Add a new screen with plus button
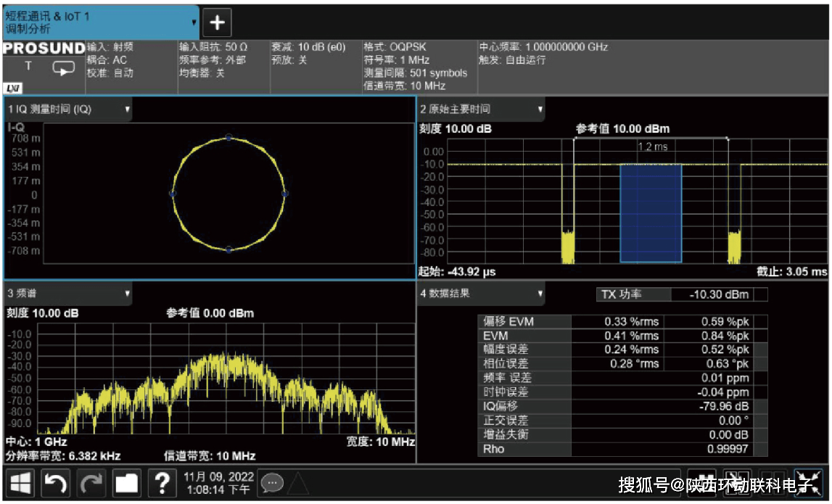Viewport: 832px width, 504px height. point(216,22)
